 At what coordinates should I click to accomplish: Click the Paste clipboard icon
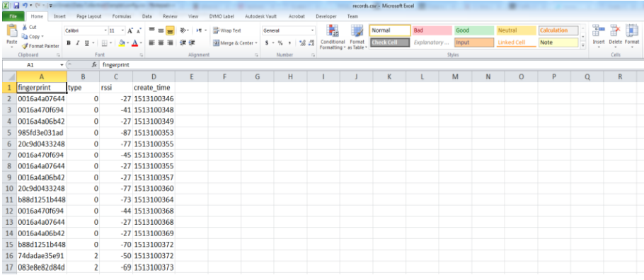pos(12,32)
